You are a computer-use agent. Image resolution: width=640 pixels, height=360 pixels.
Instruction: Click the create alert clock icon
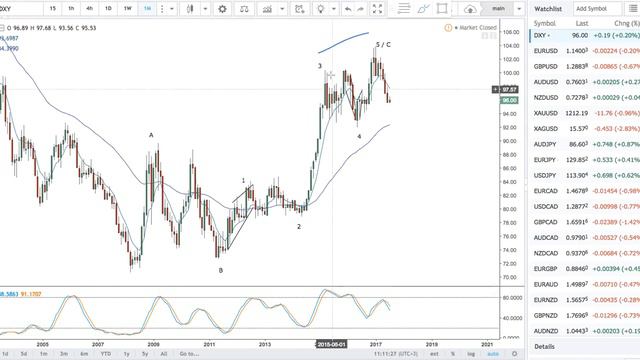(x=300, y=9)
